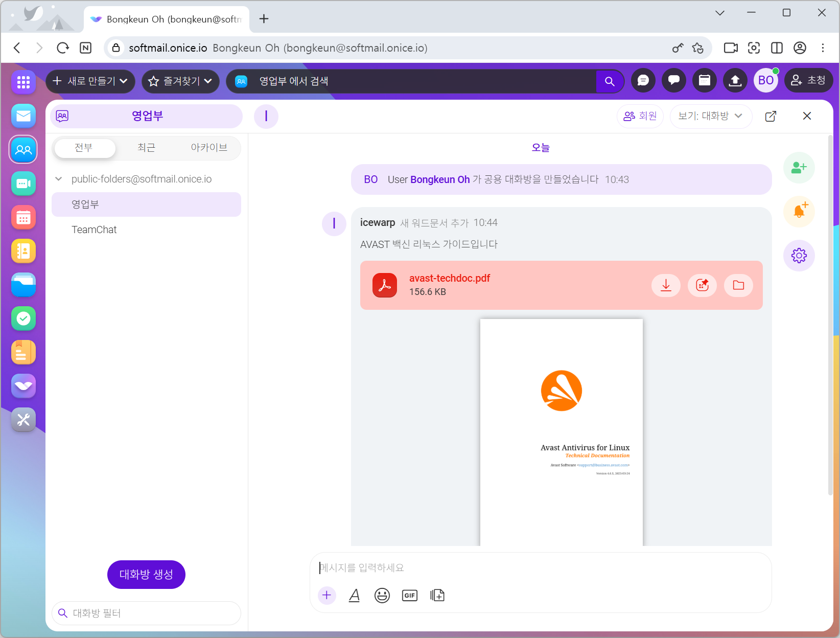This screenshot has height=638, width=840.
Task: Click the emoji picker icon
Action: point(382,595)
